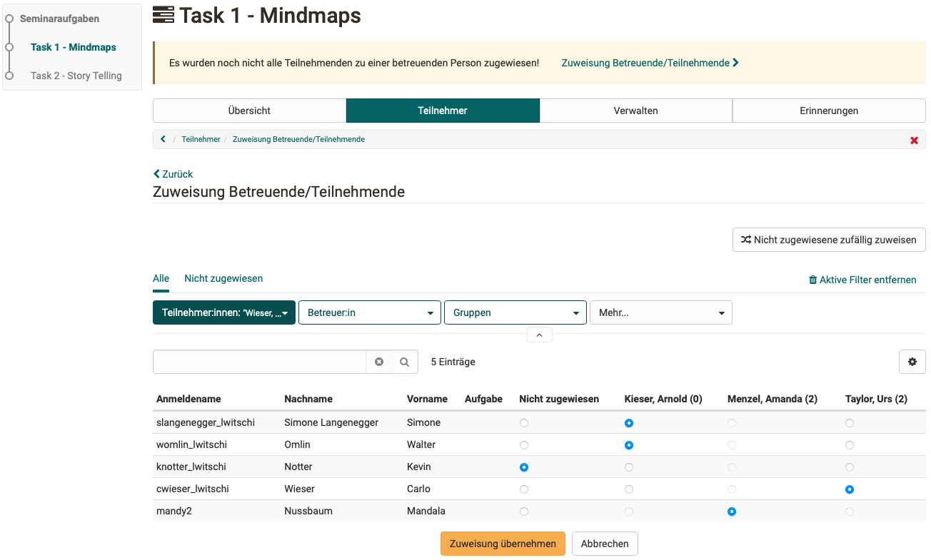The width and height of the screenshot is (931, 560).
Task: Assign Kevin Notter to Kieser, Arnold
Action: coord(628,467)
